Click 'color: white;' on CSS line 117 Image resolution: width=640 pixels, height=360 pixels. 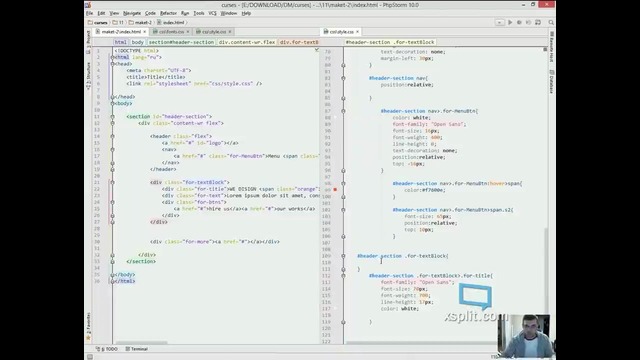click(400, 309)
